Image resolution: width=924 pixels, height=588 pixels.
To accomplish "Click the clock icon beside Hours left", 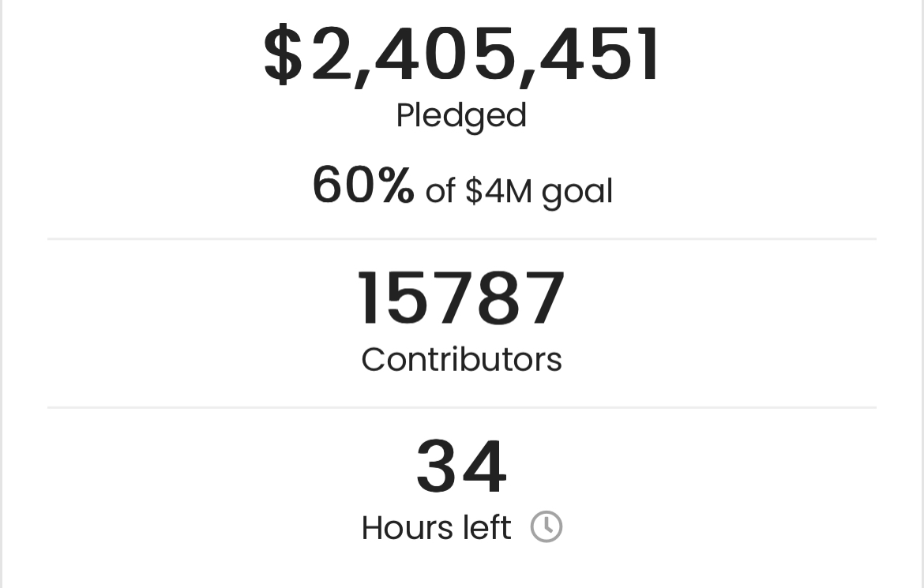I will point(547,526).
